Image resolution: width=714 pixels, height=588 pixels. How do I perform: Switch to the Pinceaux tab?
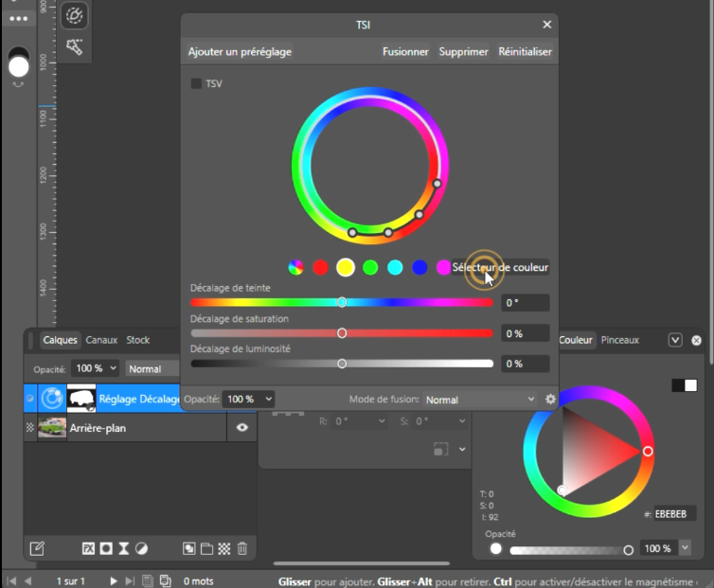pos(619,340)
